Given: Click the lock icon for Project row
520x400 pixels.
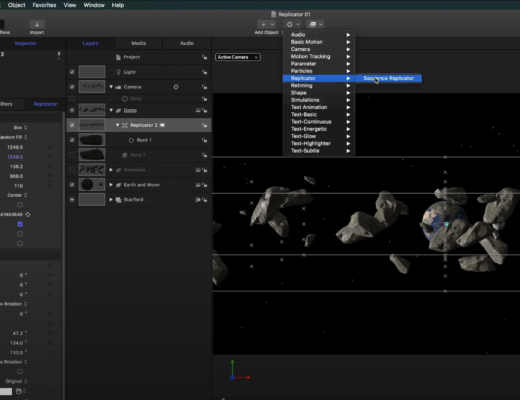Looking at the screenshot, I should pyautogui.click(x=204, y=57).
